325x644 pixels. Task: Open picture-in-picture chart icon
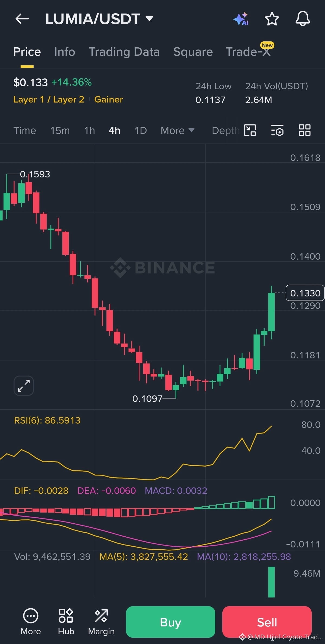250,130
